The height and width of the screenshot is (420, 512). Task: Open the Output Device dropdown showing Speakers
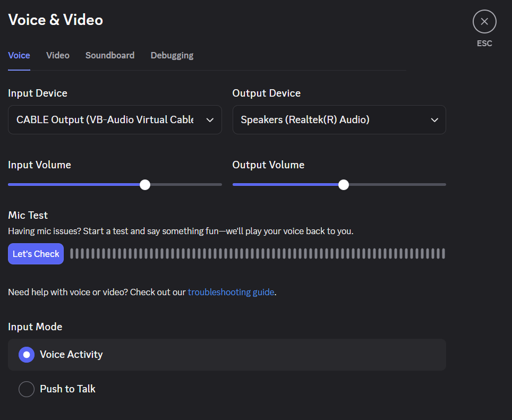[339, 120]
